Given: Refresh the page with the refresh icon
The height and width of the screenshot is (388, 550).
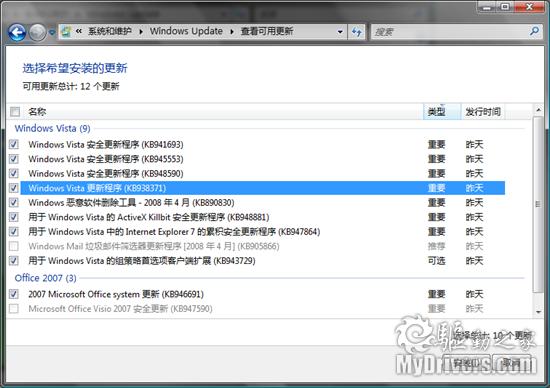Looking at the screenshot, I should (x=357, y=32).
